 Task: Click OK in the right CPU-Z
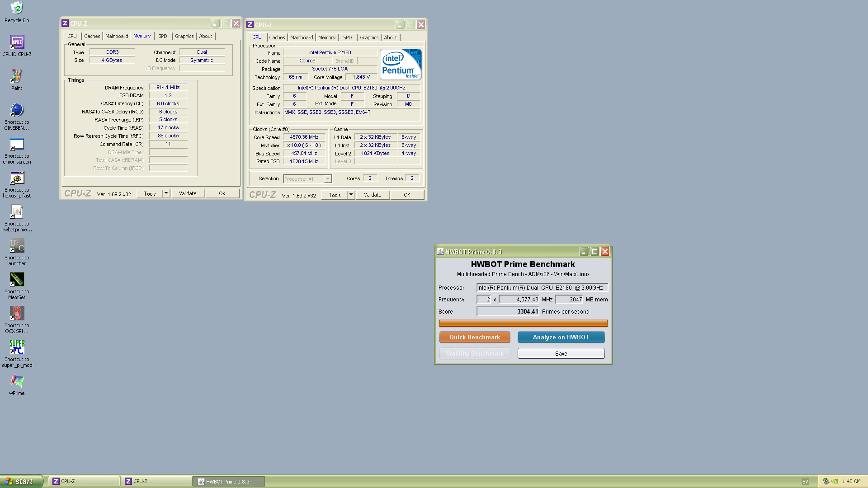(x=407, y=195)
